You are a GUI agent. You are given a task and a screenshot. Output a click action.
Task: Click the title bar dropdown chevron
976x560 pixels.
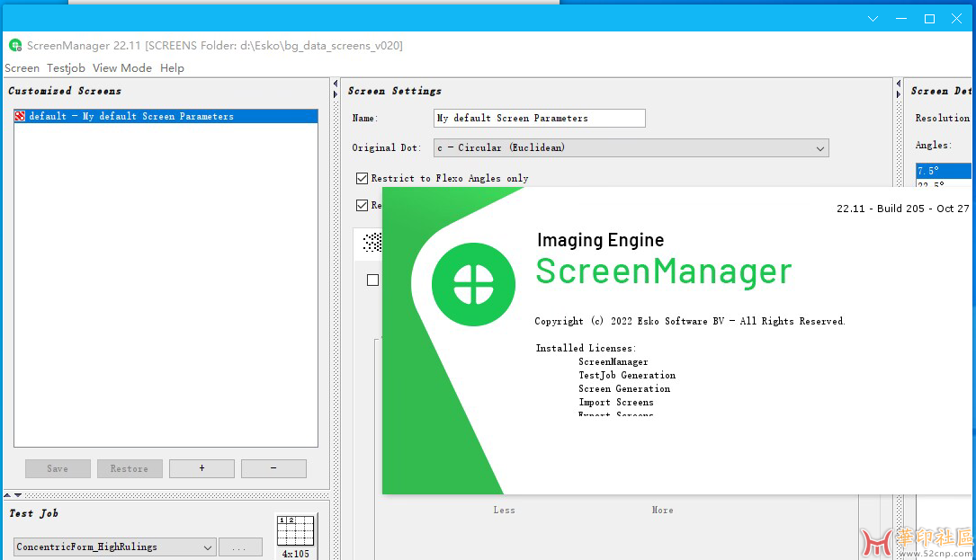click(873, 19)
